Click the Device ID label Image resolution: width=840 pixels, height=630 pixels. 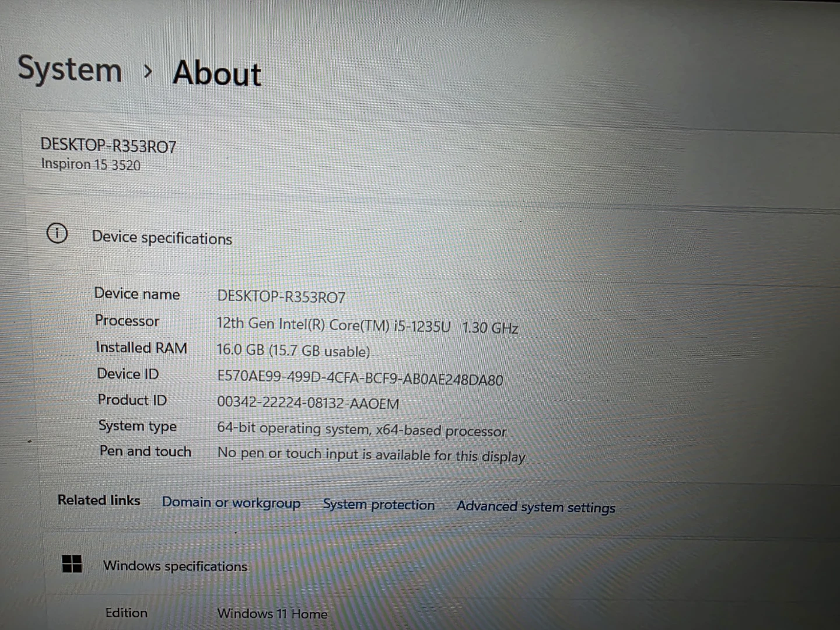pos(128,374)
